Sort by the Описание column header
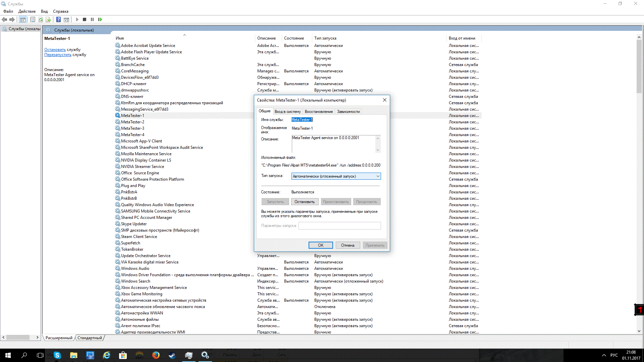644x362 pixels. point(268,38)
